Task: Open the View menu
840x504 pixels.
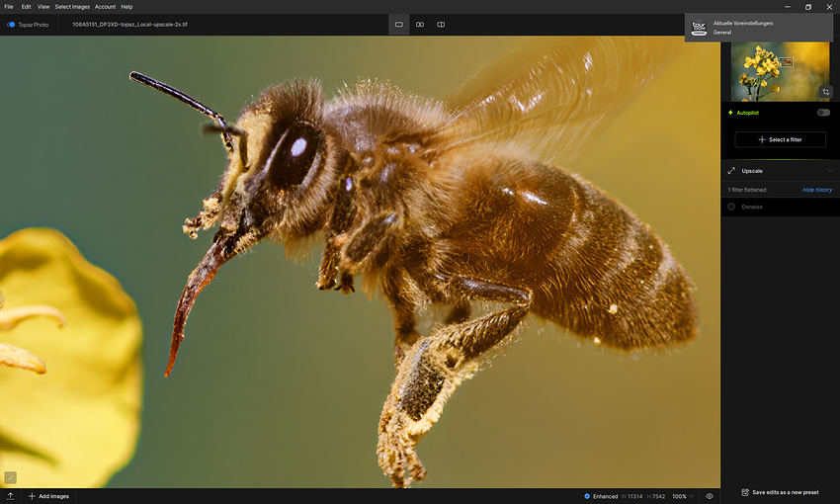Action: click(43, 7)
